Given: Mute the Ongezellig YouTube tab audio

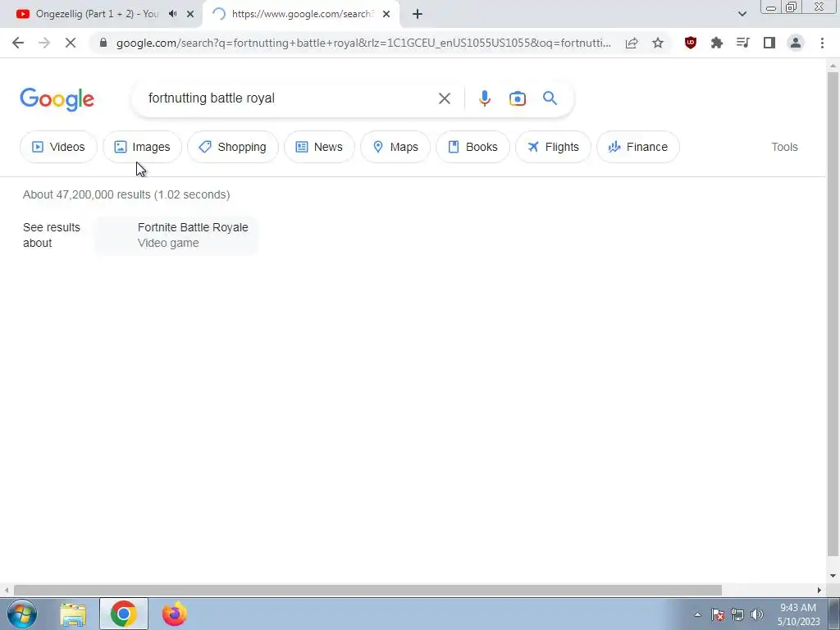Looking at the screenshot, I should pyautogui.click(x=172, y=14).
